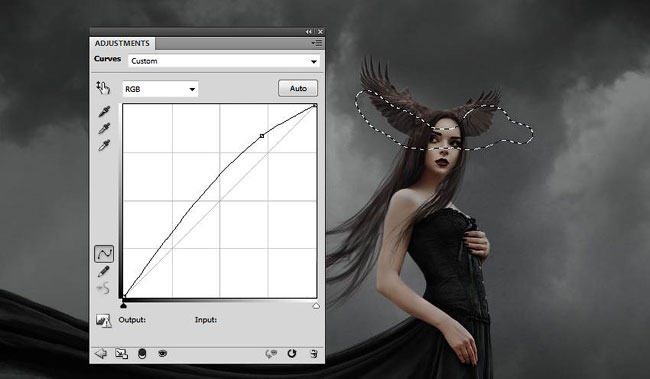650x379 pixels.
Task: Toggle clip to layer icon
Action: pos(142,354)
